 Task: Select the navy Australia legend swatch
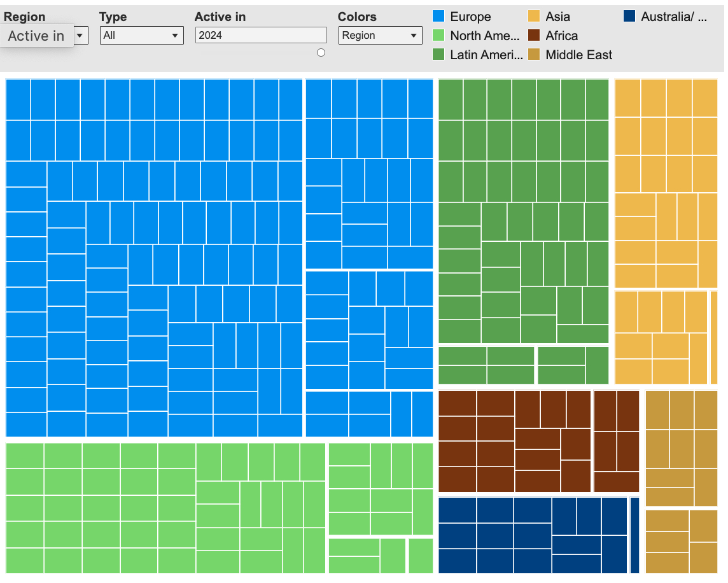pyautogui.click(x=629, y=17)
